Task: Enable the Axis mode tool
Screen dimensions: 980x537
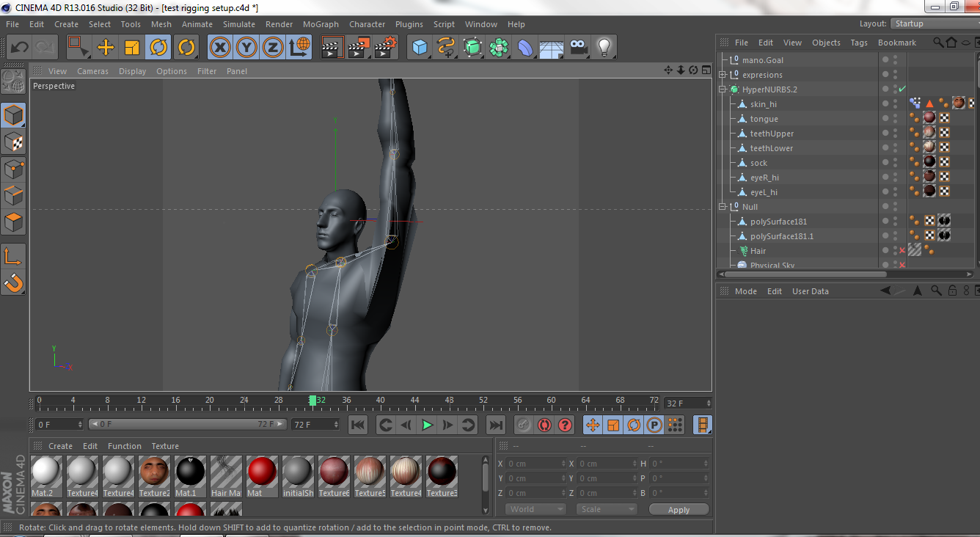Action: pyautogui.click(x=13, y=256)
